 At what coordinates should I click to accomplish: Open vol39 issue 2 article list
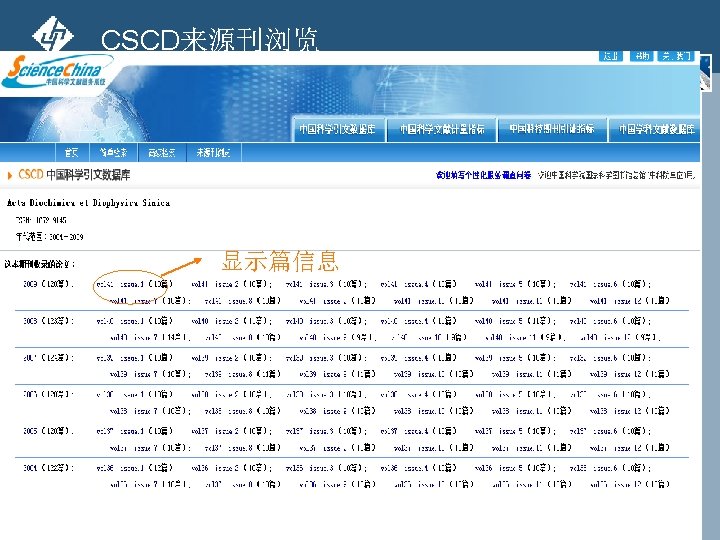tap(231, 358)
